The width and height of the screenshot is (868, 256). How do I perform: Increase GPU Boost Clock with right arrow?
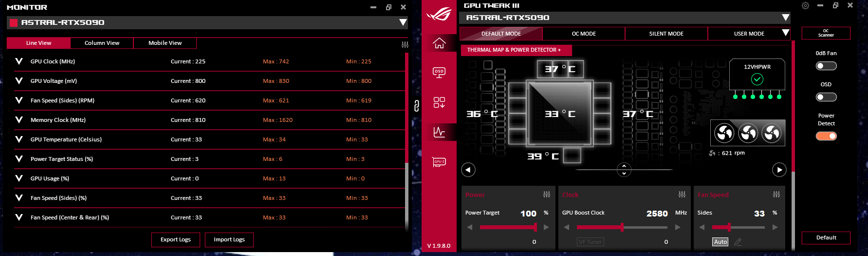point(678,227)
